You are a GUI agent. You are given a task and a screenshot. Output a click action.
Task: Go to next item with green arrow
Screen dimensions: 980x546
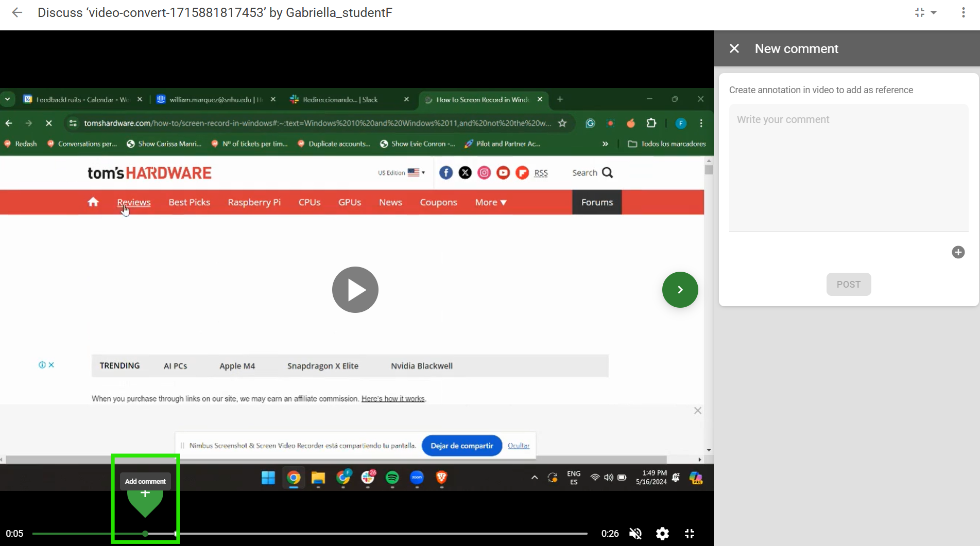point(680,290)
